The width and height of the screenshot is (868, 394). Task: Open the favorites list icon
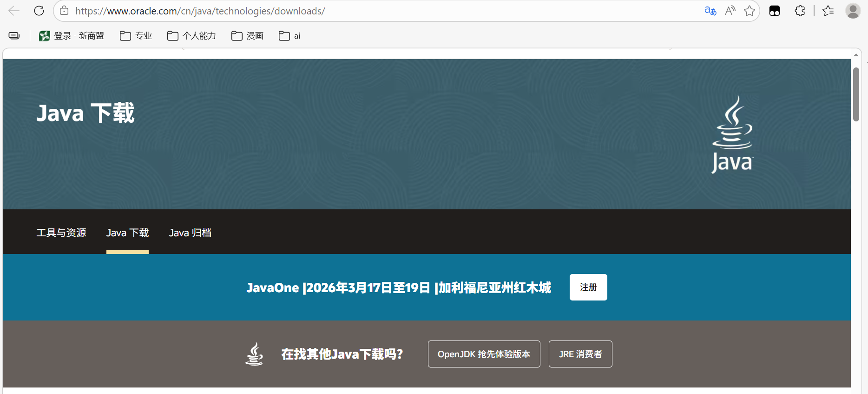pos(828,11)
